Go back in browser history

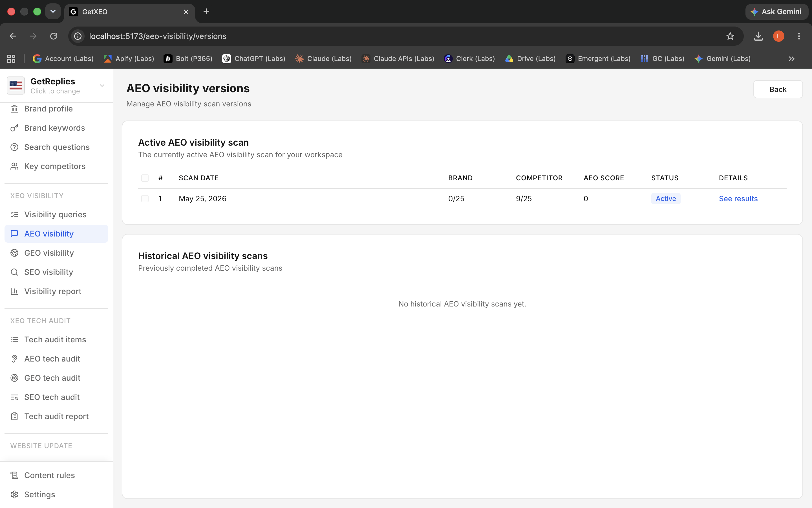(13, 36)
